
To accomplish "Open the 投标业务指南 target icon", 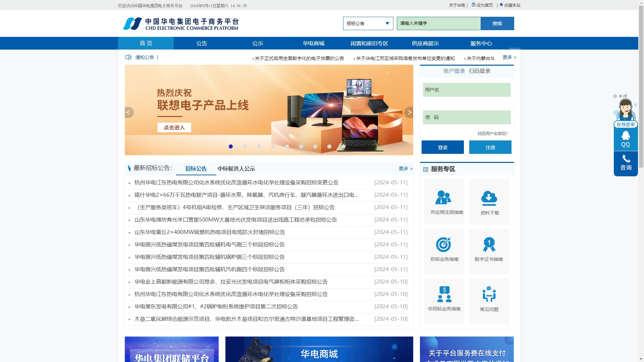I will tap(443, 244).
